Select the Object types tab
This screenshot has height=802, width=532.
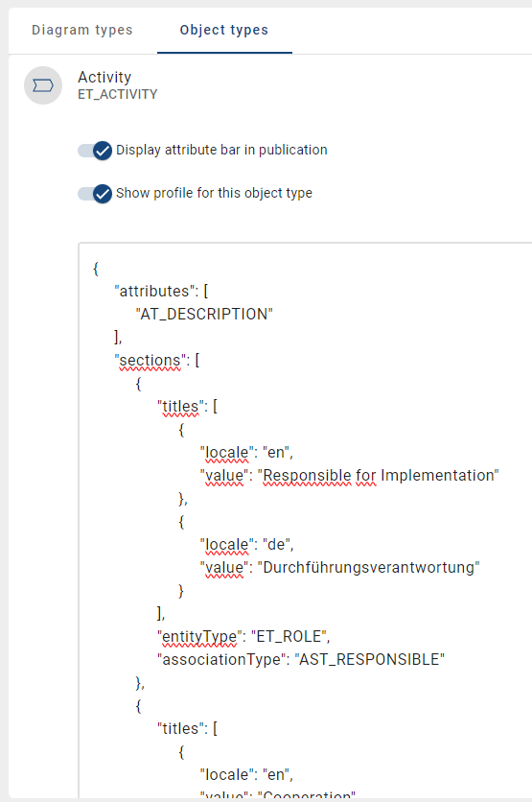click(224, 30)
